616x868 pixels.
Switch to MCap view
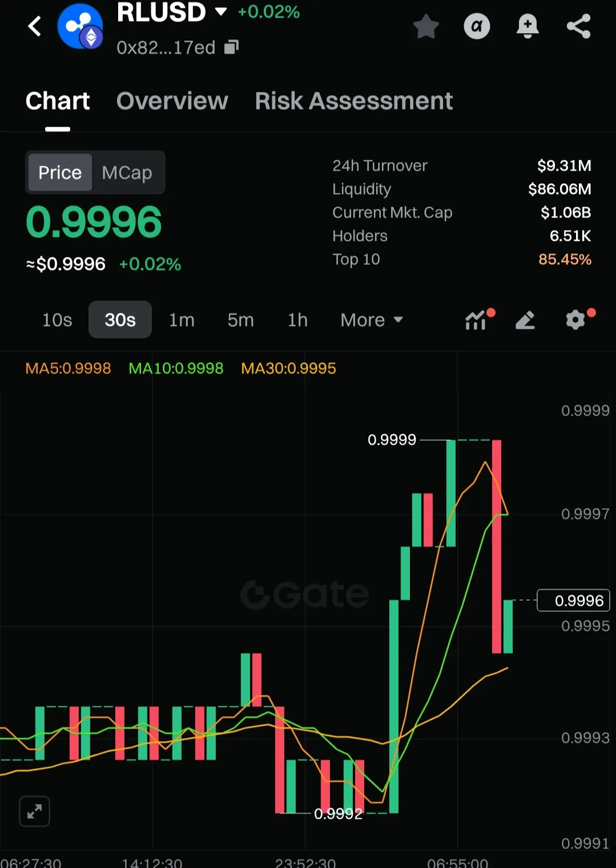[x=127, y=172]
